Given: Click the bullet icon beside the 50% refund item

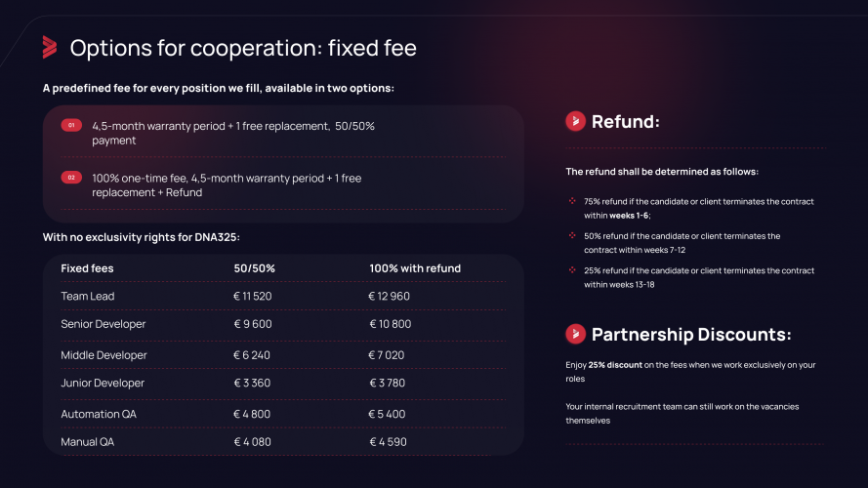Looking at the screenshot, I should pos(572,235).
